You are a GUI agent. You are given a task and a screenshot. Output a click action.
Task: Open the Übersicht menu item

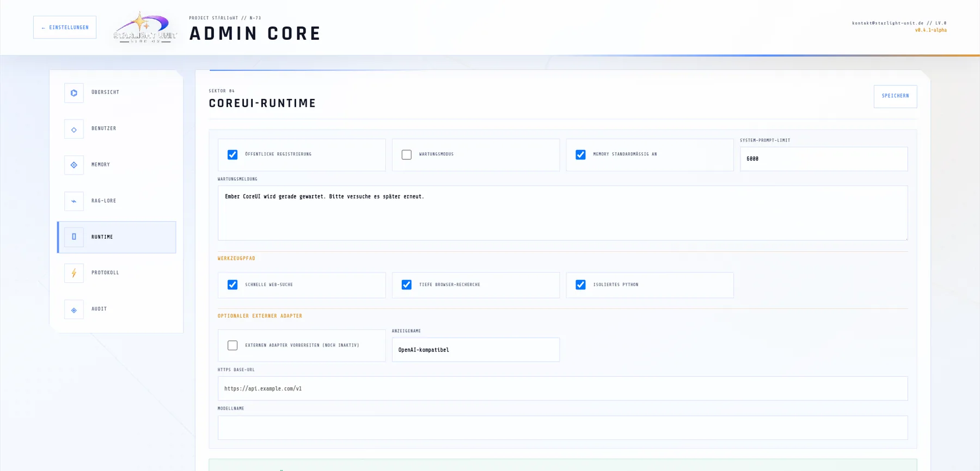pos(117,92)
